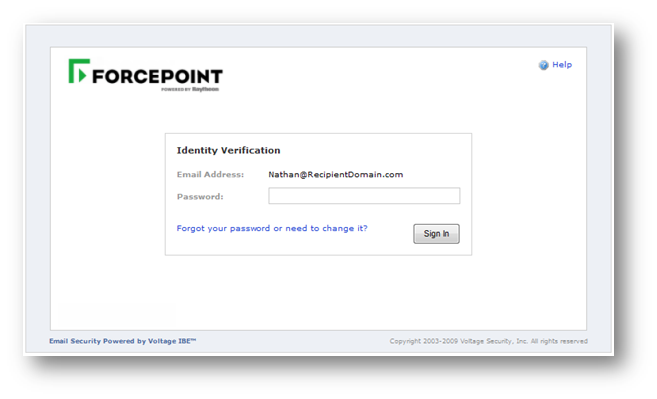Click the word "Raytheon" under the logo

pyautogui.click(x=205, y=89)
